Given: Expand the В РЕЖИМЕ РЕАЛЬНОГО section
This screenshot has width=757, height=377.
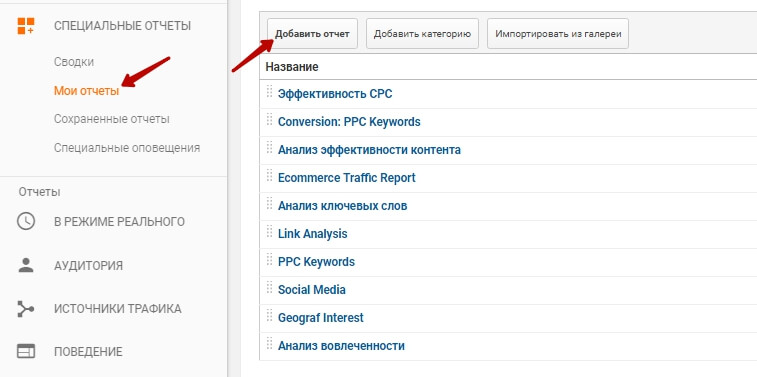Looking at the screenshot, I should point(119,222).
